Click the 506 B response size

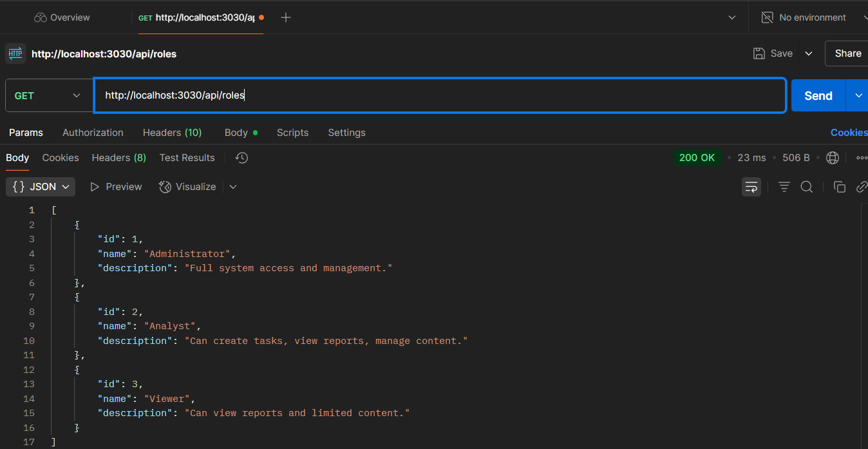coord(796,157)
